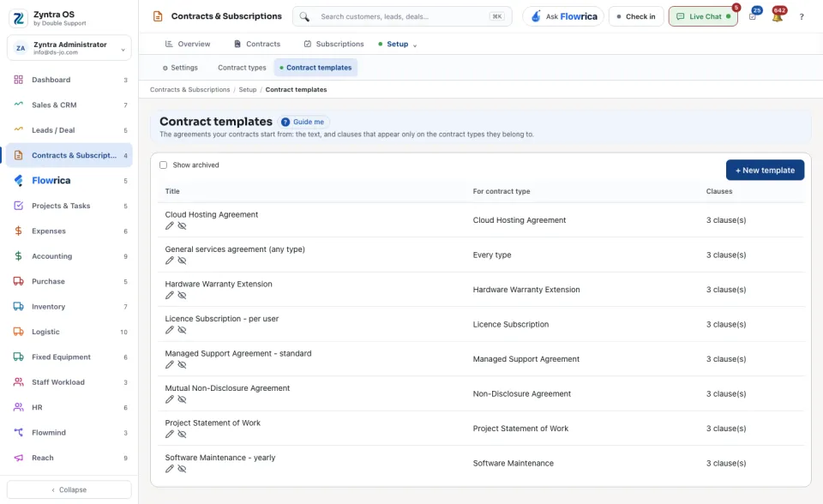This screenshot has width=823, height=504.
Task: Archive Cloud Hosting Agreement via crossed-eye icon
Action: coord(182,225)
